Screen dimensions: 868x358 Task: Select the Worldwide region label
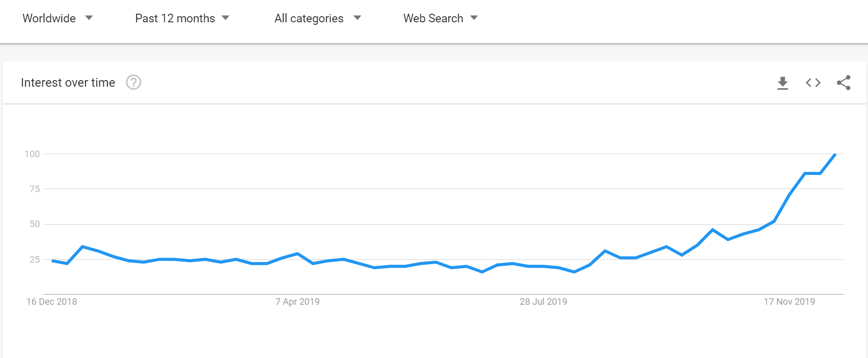(49, 18)
